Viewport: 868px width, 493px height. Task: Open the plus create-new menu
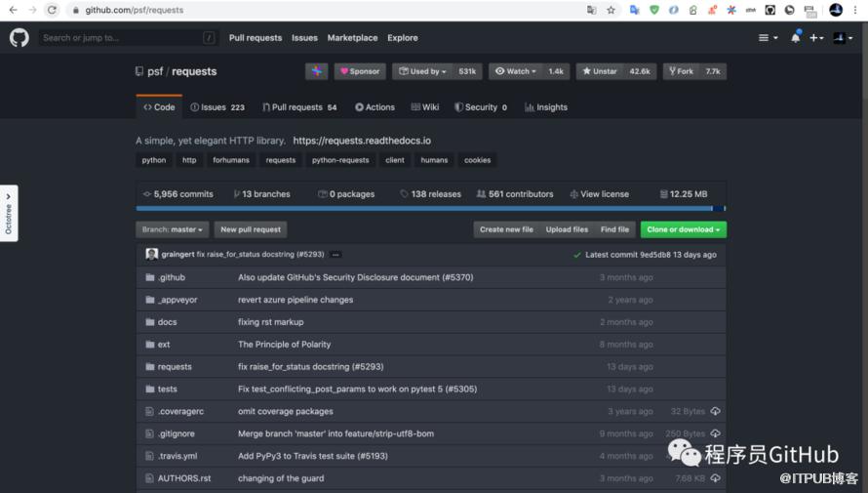816,38
